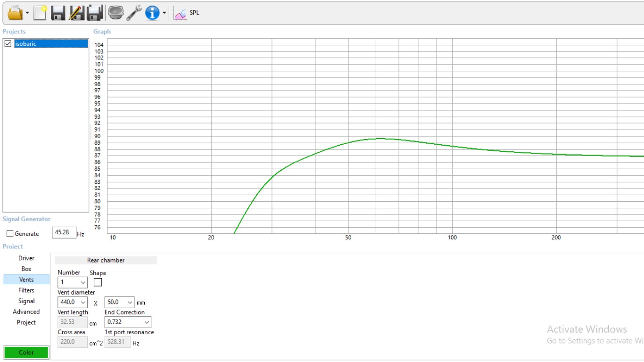Expand the arrow next to the open folder icon
The height and width of the screenshot is (362, 644).
(x=27, y=13)
